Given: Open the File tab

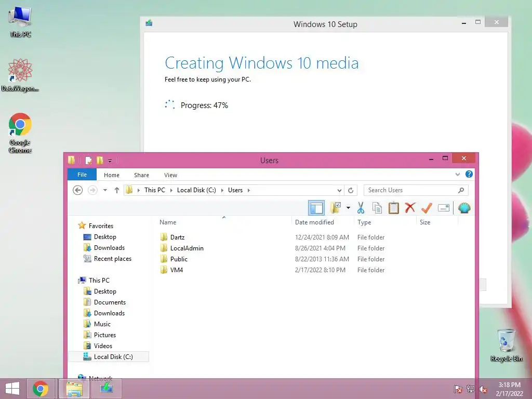Looking at the screenshot, I should coord(82,175).
